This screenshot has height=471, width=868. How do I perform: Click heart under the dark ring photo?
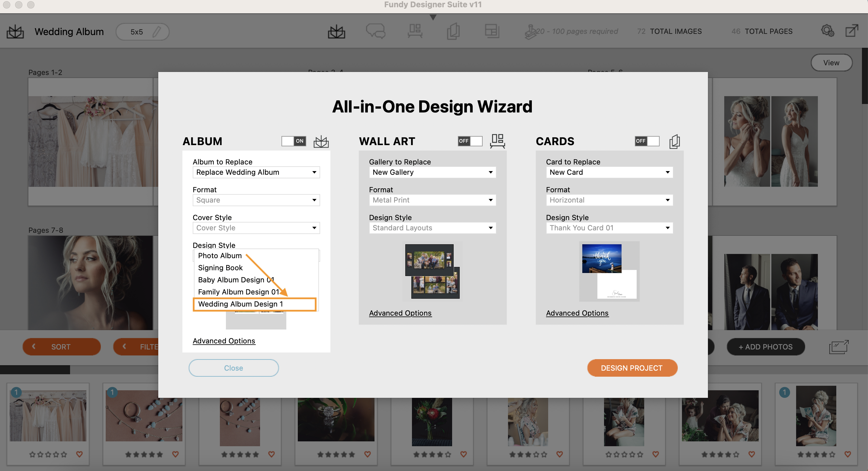pos(367,454)
